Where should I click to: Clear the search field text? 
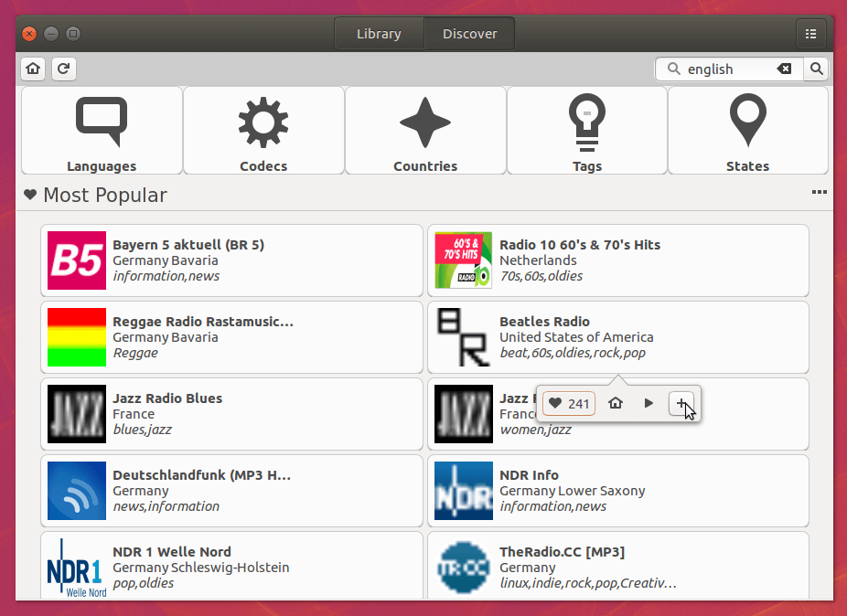tap(784, 69)
